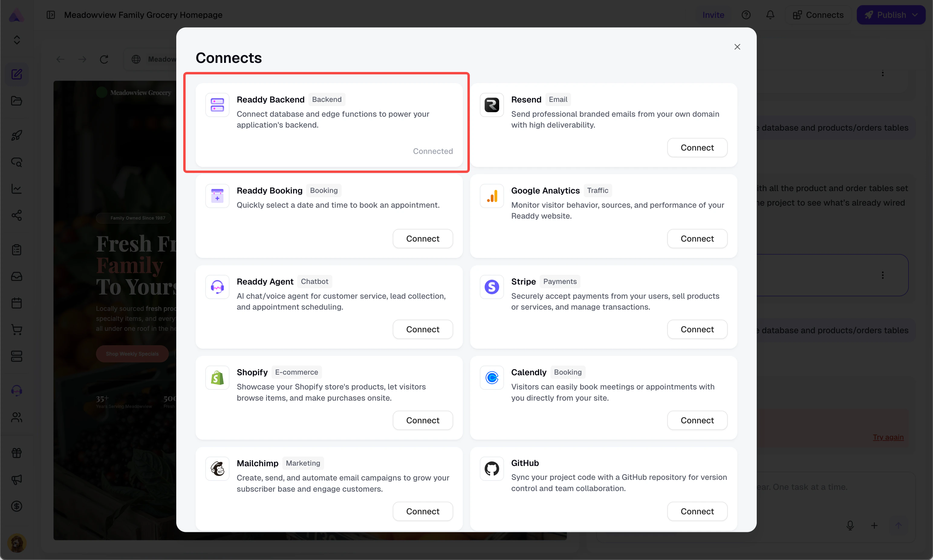Image resolution: width=933 pixels, height=560 pixels.
Task: Reload the preview page
Action: coord(104,59)
